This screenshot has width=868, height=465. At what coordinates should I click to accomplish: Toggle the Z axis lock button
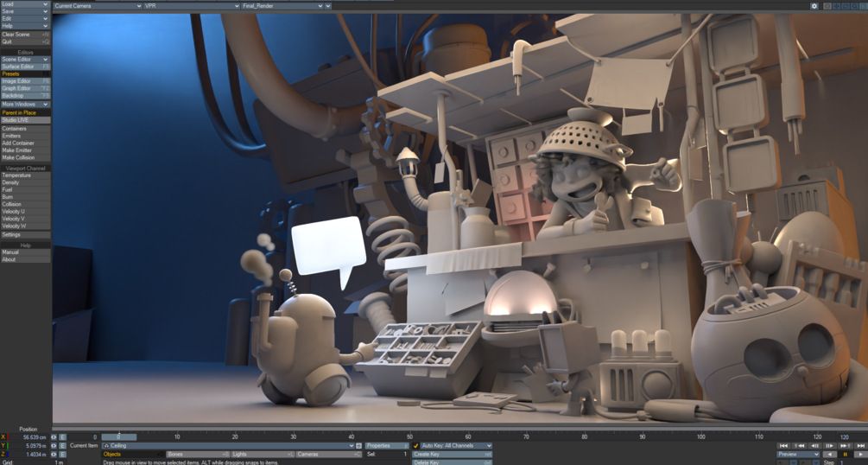(3, 455)
